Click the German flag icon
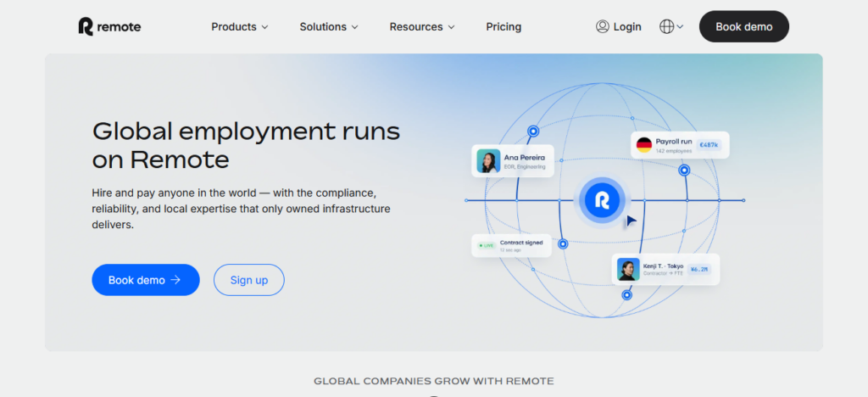This screenshot has width=868, height=397. point(644,145)
